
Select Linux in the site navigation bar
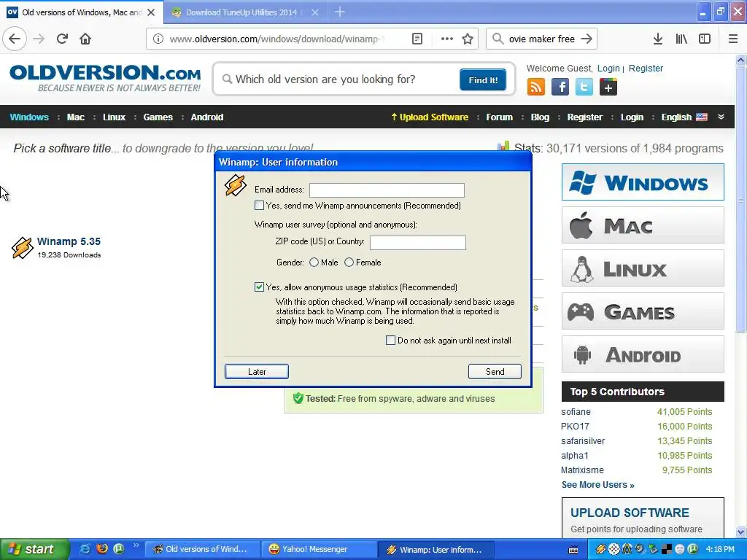(x=115, y=117)
